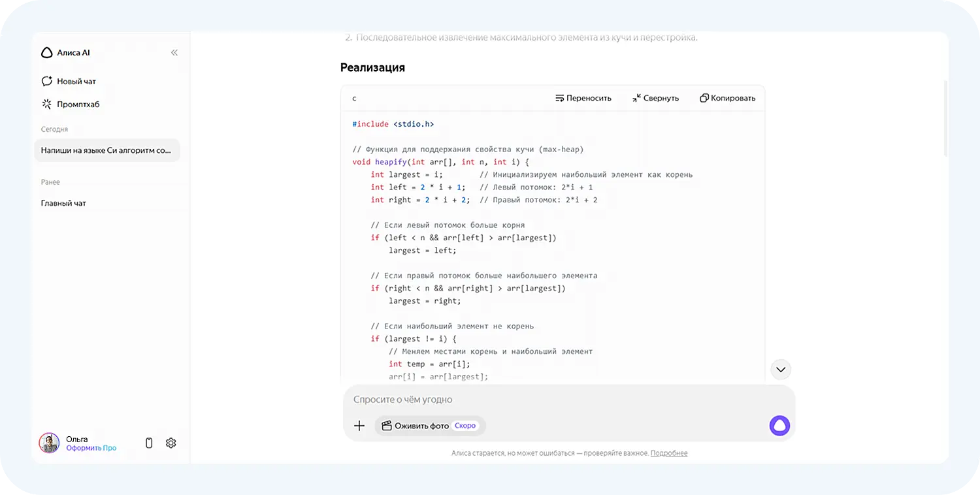Click the vertical scrollbar on right edge
The width and height of the screenshot is (980, 495).
[945, 118]
